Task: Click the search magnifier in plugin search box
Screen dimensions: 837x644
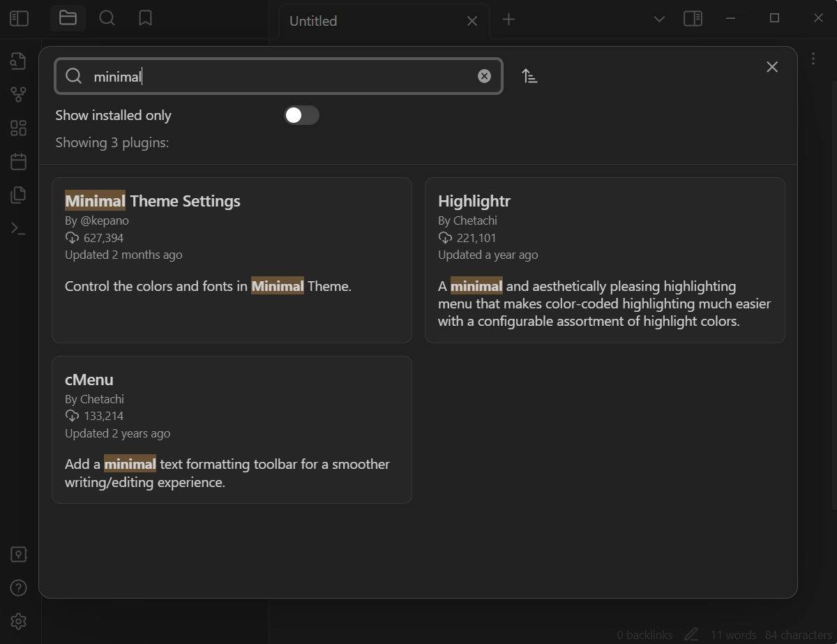Action: pos(74,76)
